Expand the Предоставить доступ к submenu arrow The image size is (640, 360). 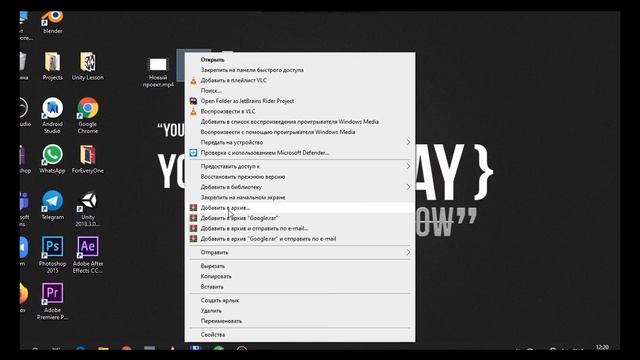(408, 166)
